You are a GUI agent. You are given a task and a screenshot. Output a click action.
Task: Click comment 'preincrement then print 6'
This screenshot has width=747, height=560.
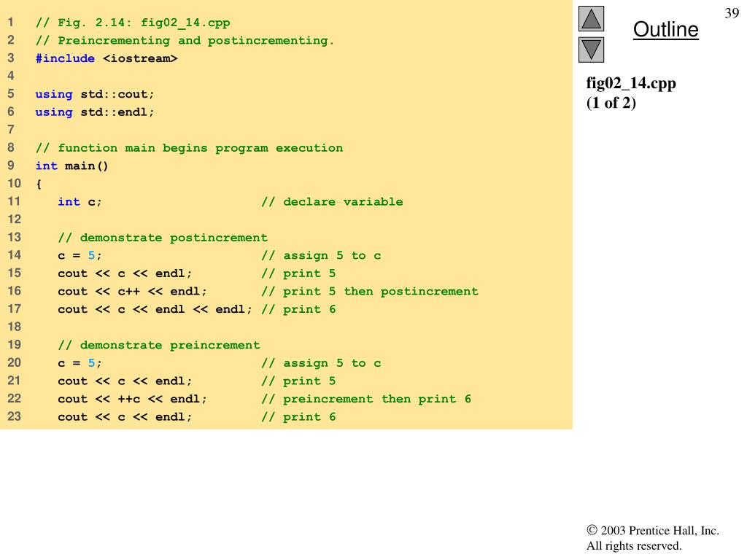[377, 399]
